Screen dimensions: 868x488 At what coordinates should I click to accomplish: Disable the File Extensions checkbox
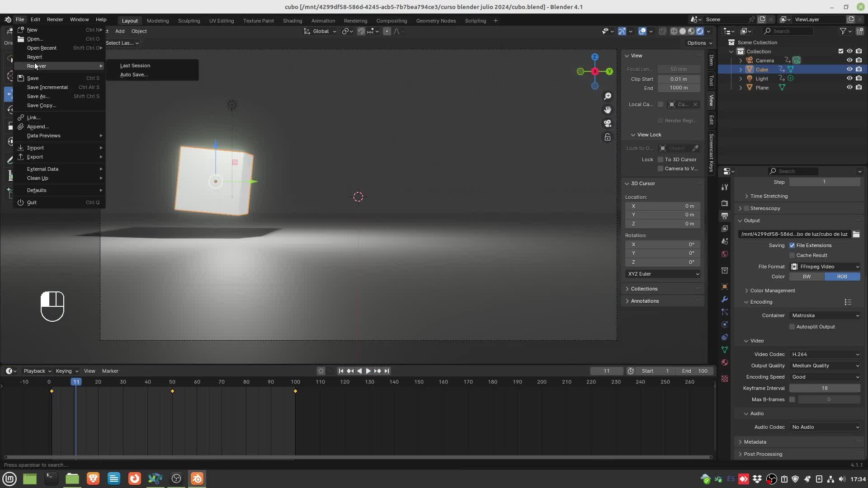792,245
